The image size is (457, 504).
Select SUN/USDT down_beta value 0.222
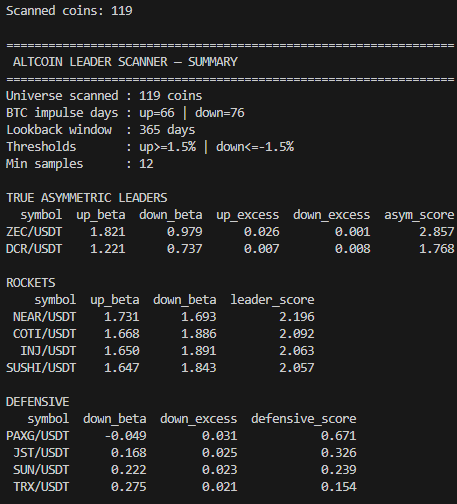pos(129,470)
